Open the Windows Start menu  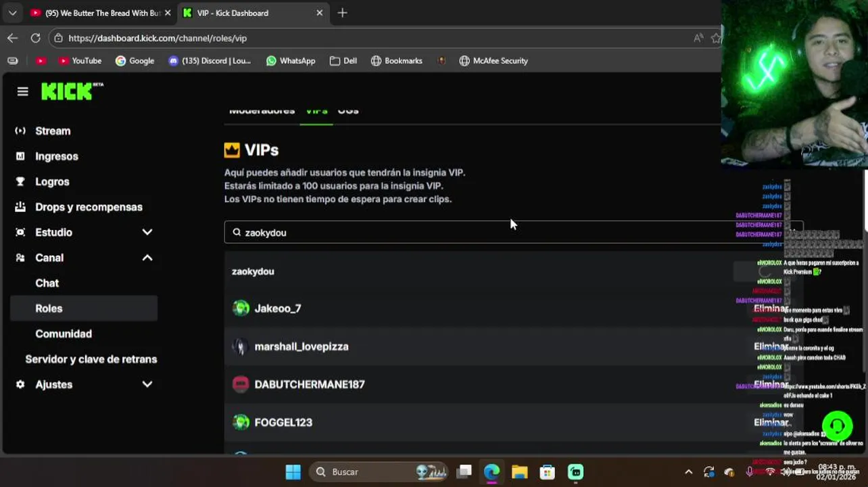click(x=293, y=472)
